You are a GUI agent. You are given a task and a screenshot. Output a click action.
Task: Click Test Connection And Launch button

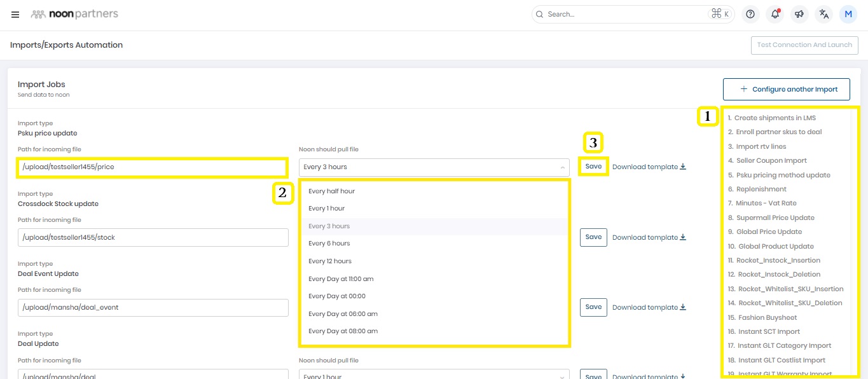point(804,45)
